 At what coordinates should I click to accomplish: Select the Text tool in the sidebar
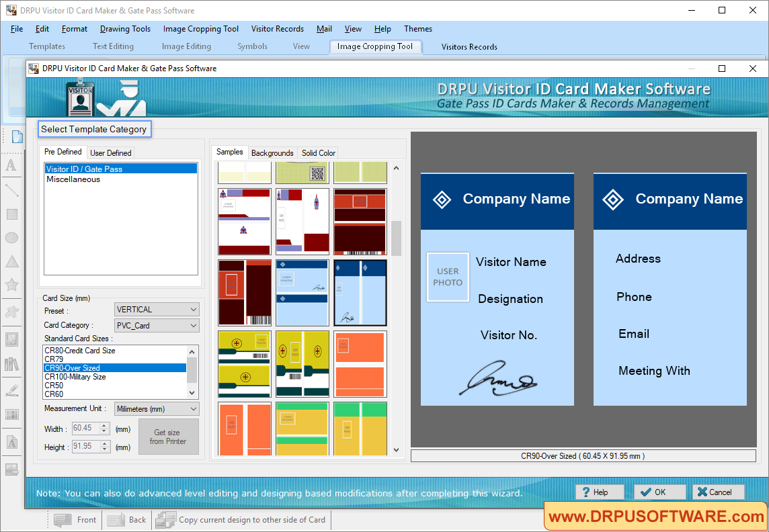(11, 167)
